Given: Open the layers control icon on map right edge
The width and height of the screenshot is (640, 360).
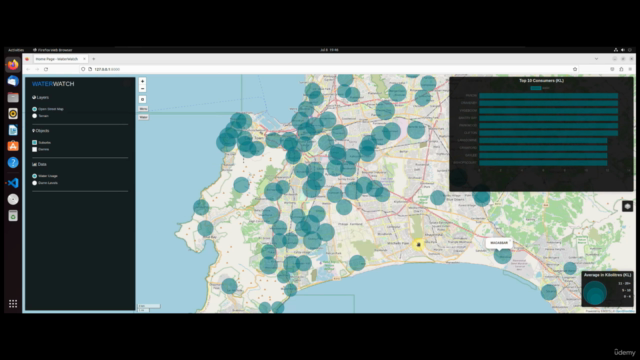Looking at the screenshot, I should pyautogui.click(x=627, y=206).
